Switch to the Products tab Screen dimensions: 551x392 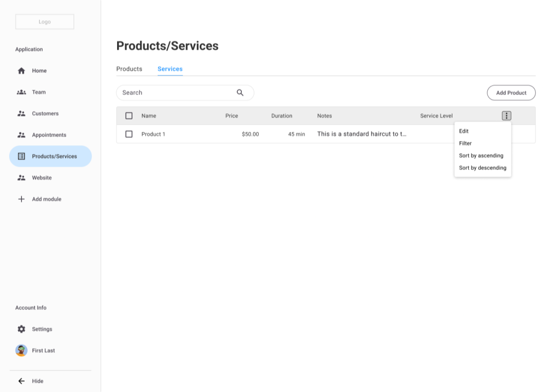point(129,69)
